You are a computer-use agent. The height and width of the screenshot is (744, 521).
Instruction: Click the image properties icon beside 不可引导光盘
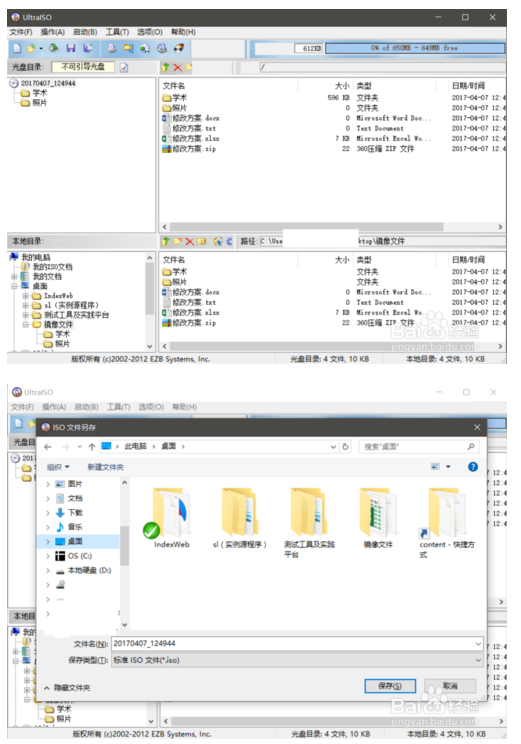point(124,67)
